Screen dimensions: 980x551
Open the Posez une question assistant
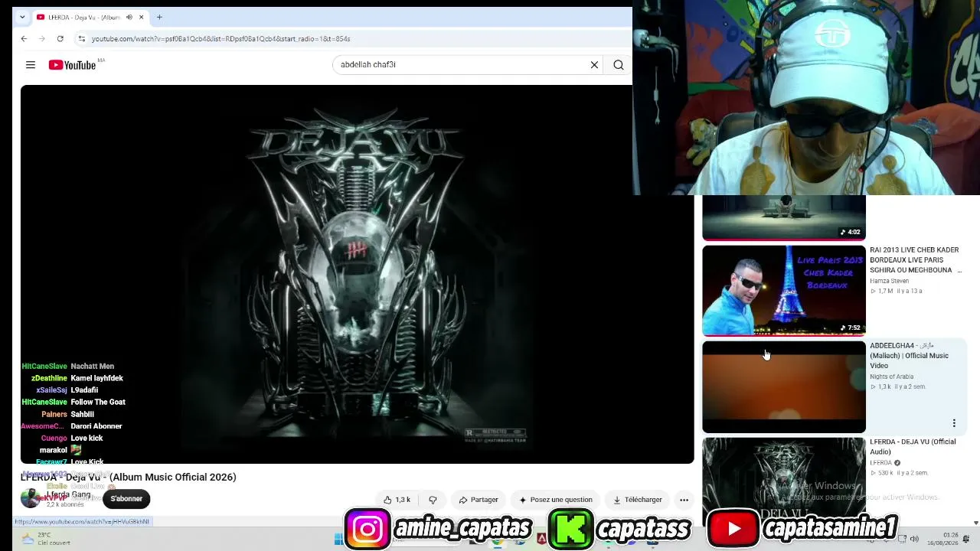point(556,500)
